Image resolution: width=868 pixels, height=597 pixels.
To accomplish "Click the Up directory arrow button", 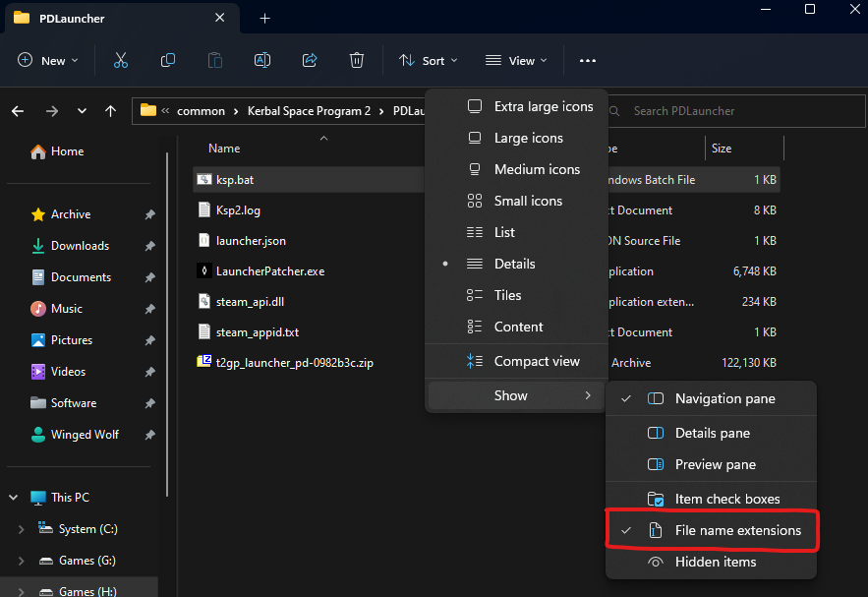I will (111, 111).
